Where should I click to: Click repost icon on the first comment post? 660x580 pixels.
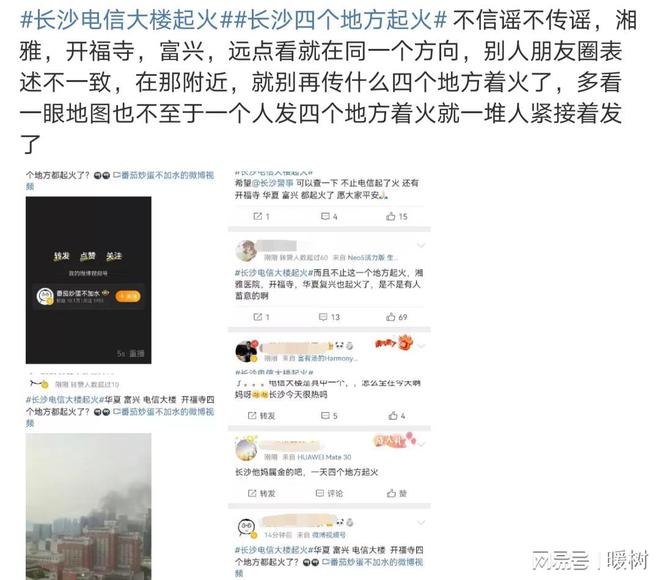[x=257, y=216]
